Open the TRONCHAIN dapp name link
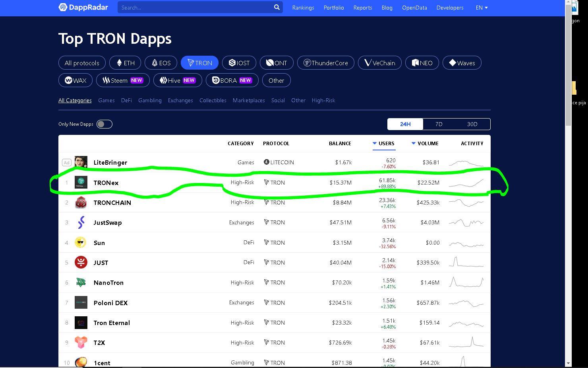Screen dimensions: 588x368 [112, 202]
